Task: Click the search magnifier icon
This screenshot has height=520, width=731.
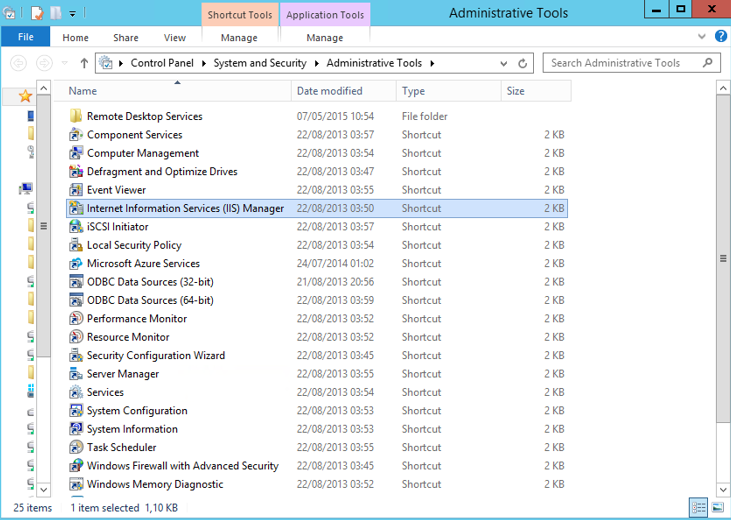Action: (x=708, y=62)
